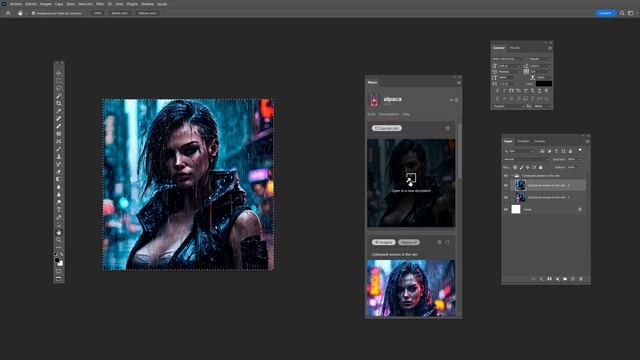Toggle lock image pixels brush icon
Image resolution: width=640 pixels, height=360 pixels.
click(522, 167)
